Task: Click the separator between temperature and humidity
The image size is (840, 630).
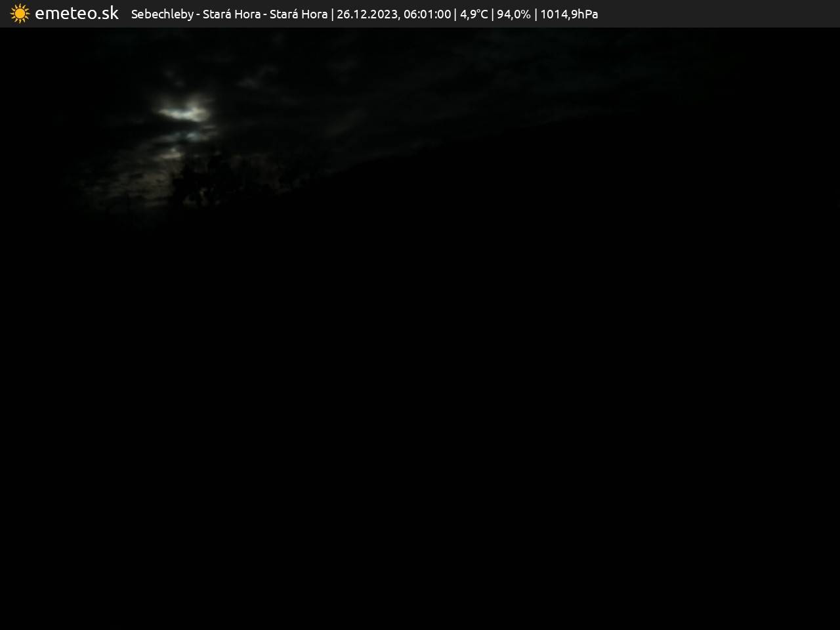Action: (492, 14)
